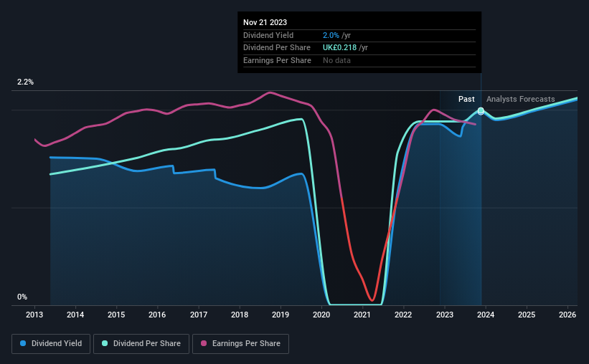Click the blue Dividend Yield legend dot
This screenshot has height=364, width=589.
pos(23,343)
